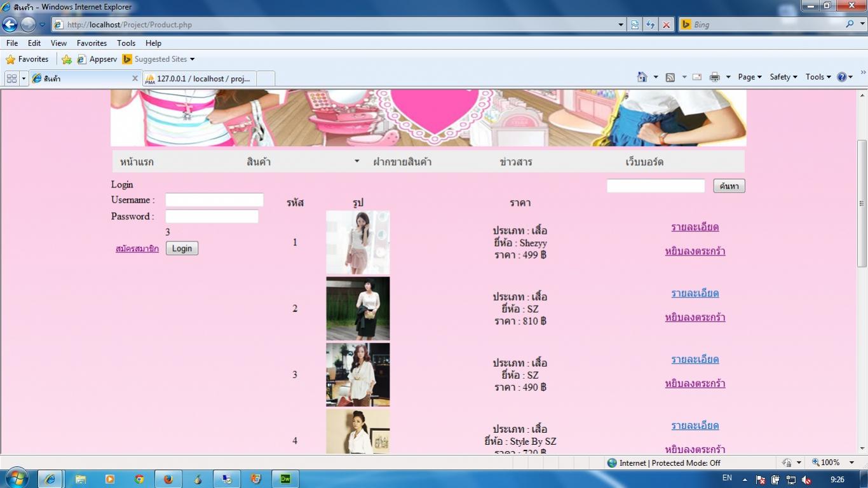Close the สินค้า tab
The height and width of the screenshot is (488, 868).
click(x=135, y=79)
